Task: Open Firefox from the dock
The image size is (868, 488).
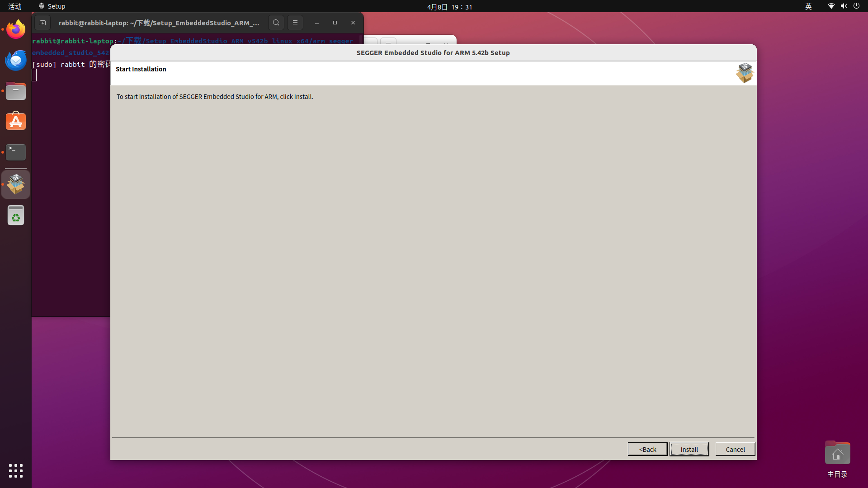Action: (x=16, y=30)
